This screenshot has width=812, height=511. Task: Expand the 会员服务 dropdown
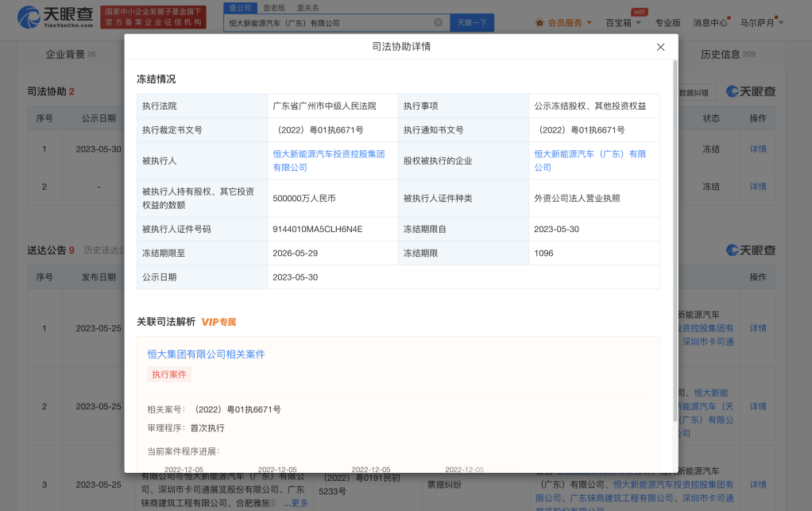pyautogui.click(x=564, y=23)
